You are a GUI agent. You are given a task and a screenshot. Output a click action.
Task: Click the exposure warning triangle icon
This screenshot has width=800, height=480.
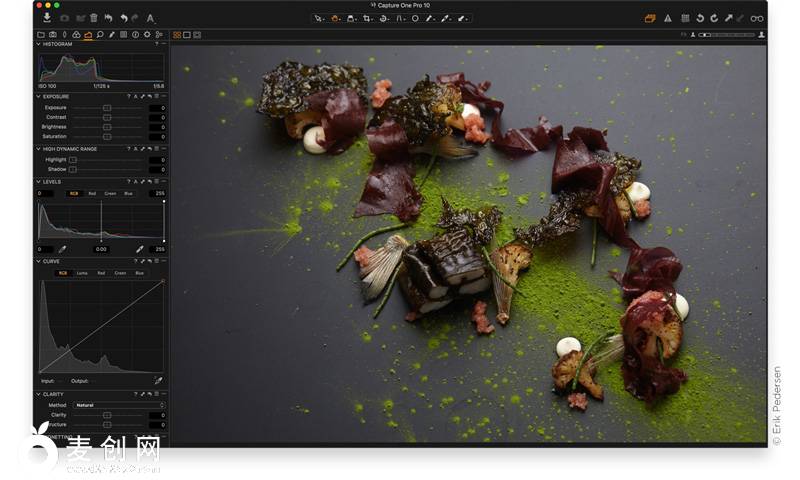(668, 18)
